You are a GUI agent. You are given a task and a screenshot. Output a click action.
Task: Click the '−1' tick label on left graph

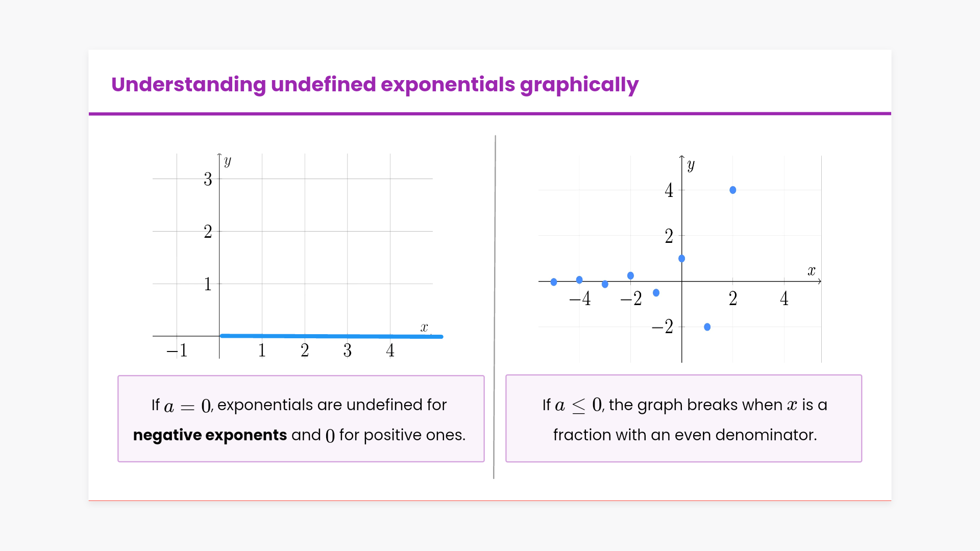177,350
